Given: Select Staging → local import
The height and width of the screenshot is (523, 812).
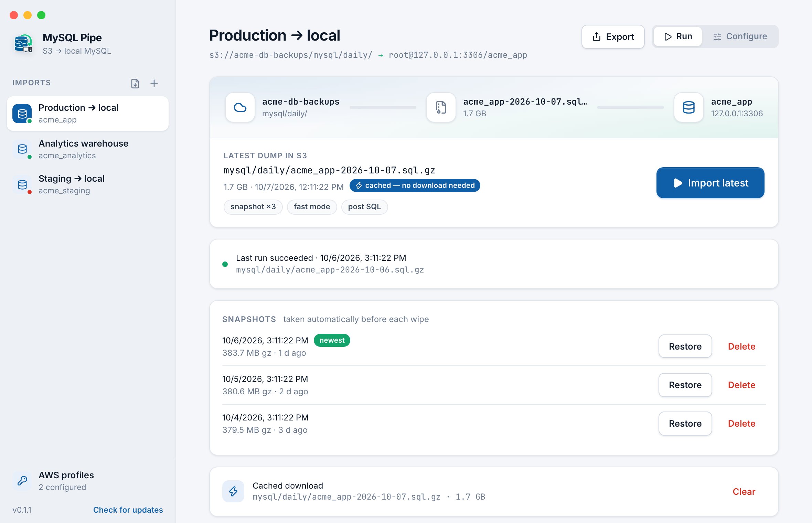Looking at the screenshot, I should pos(88,185).
